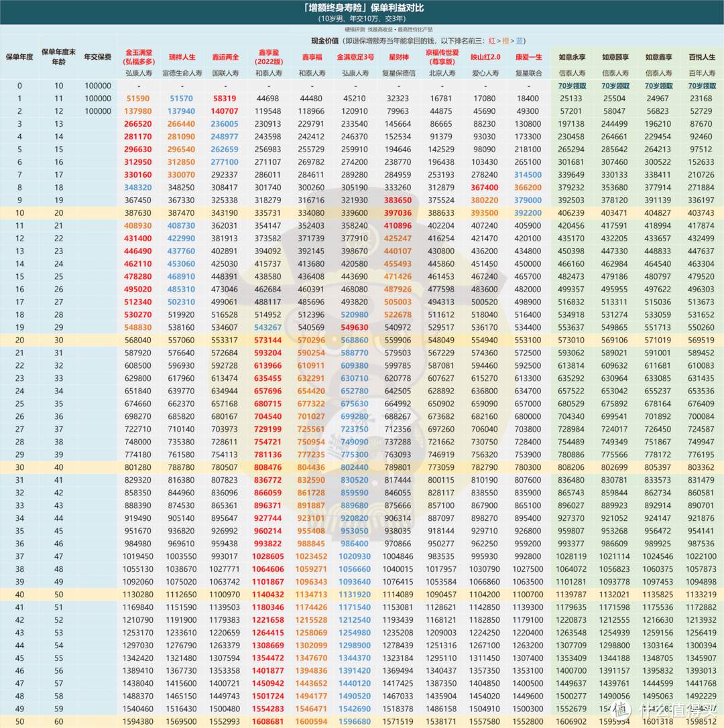Select the orange value 570296
Screen dimensions: 724x728
pyautogui.click(x=312, y=341)
